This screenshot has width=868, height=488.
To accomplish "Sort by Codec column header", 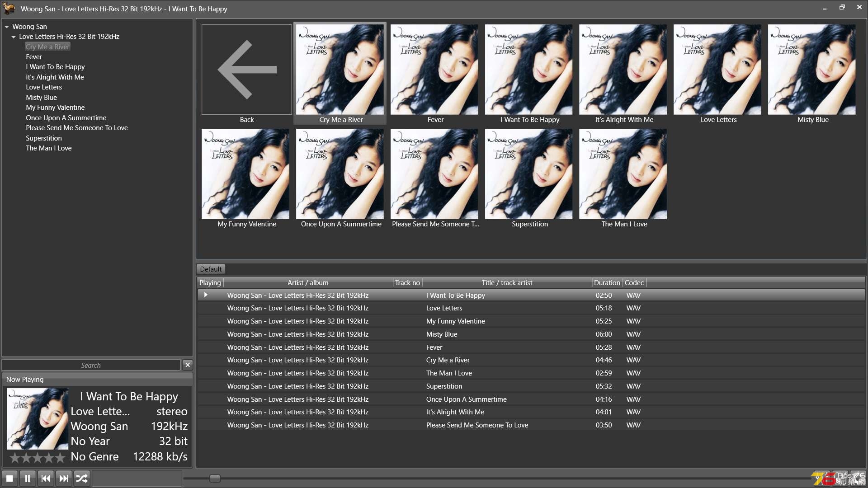I will (634, 283).
